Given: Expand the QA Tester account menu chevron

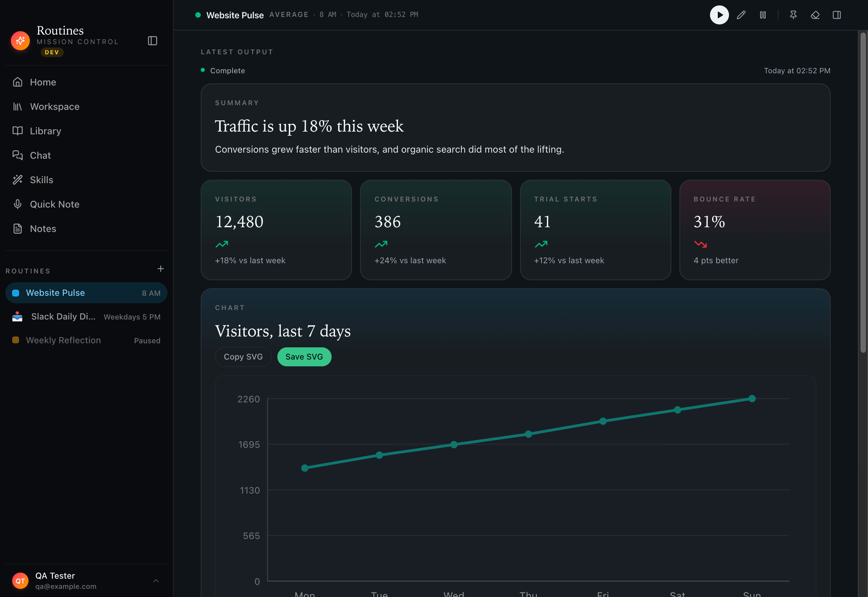Looking at the screenshot, I should 156,581.
